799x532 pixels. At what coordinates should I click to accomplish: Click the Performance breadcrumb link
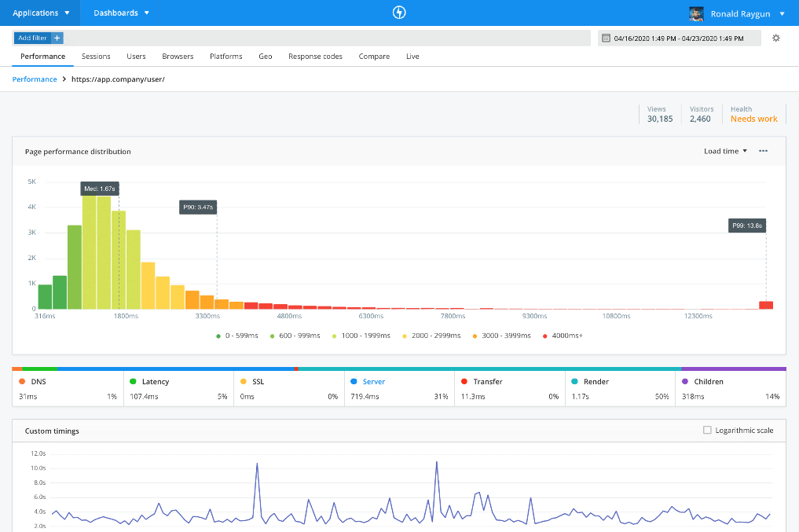35,79
